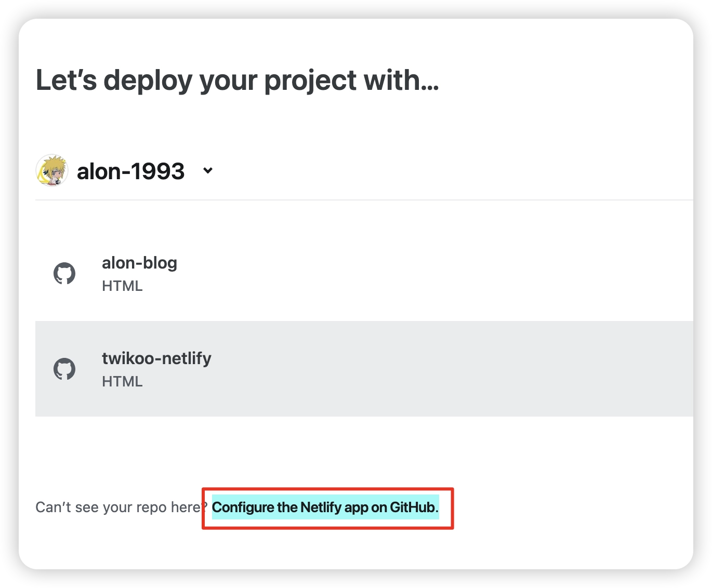
Task: Click the "Let's deploy your project with…" heading
Action: (237, 81)
